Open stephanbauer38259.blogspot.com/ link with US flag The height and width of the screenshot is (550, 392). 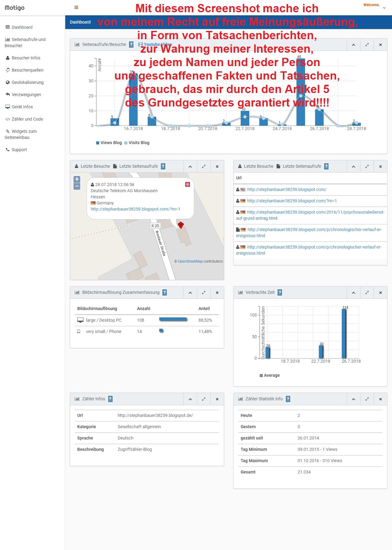287,189
